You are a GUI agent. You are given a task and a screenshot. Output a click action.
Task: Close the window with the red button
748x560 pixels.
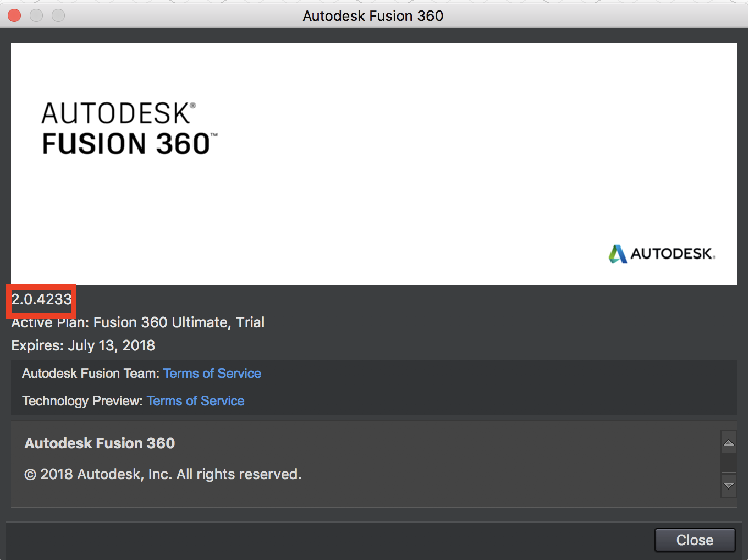(x=14, y=15)
